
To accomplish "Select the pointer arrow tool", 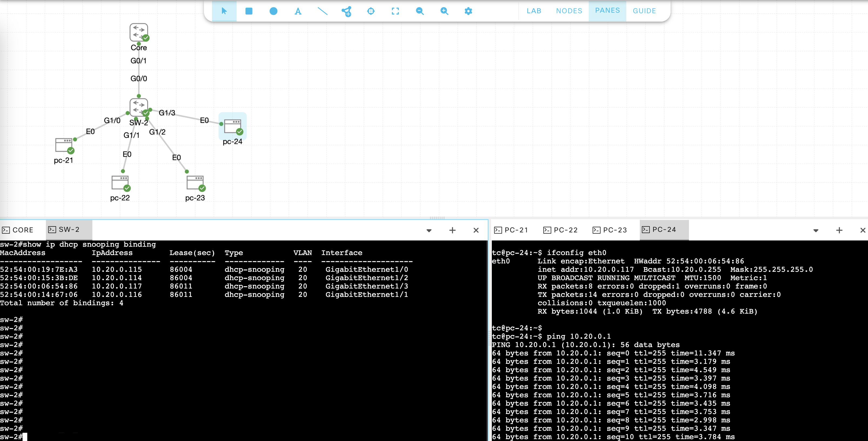I will pos(224,11).
